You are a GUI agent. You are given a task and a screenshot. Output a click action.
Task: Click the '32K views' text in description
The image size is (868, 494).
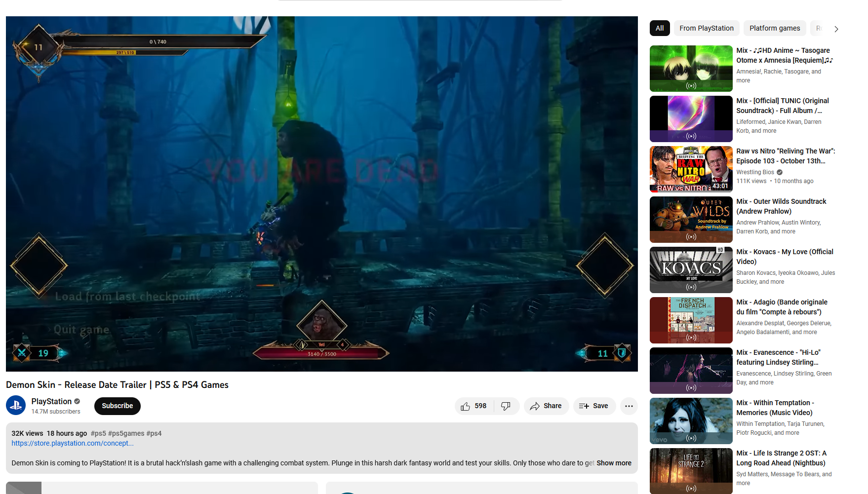coord(27,433)
